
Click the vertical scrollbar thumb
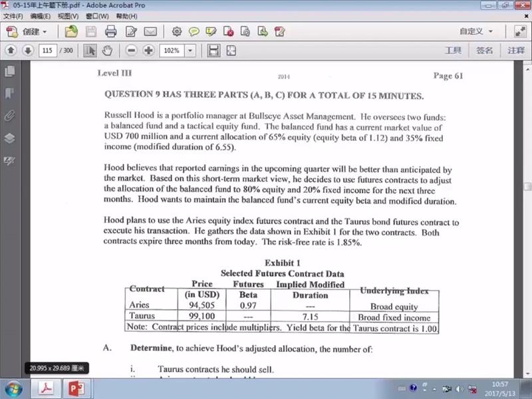click(x=527, y=186)
